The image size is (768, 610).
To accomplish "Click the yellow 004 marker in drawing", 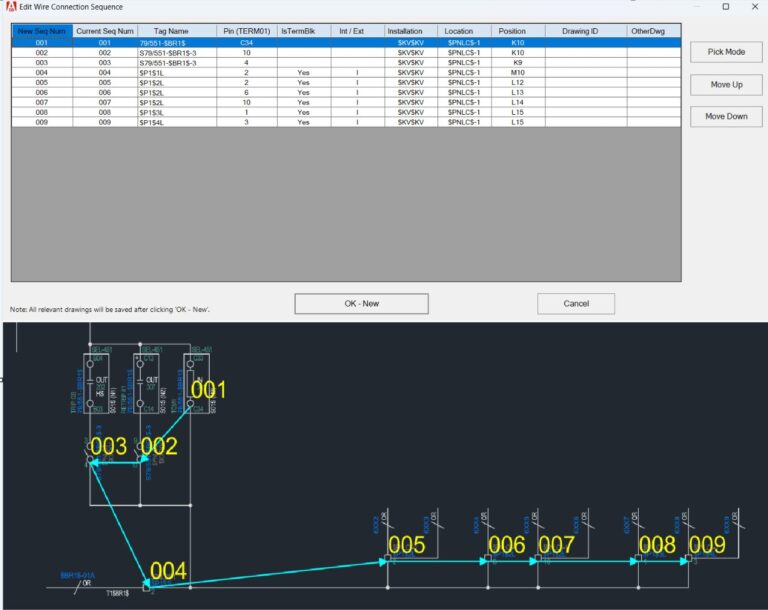I will point(168,571).
